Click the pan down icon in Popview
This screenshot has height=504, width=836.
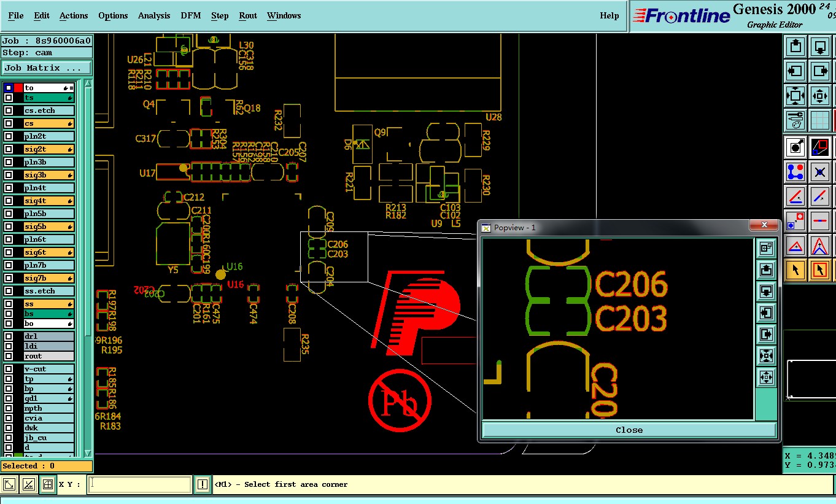click(x=766, y=291)
